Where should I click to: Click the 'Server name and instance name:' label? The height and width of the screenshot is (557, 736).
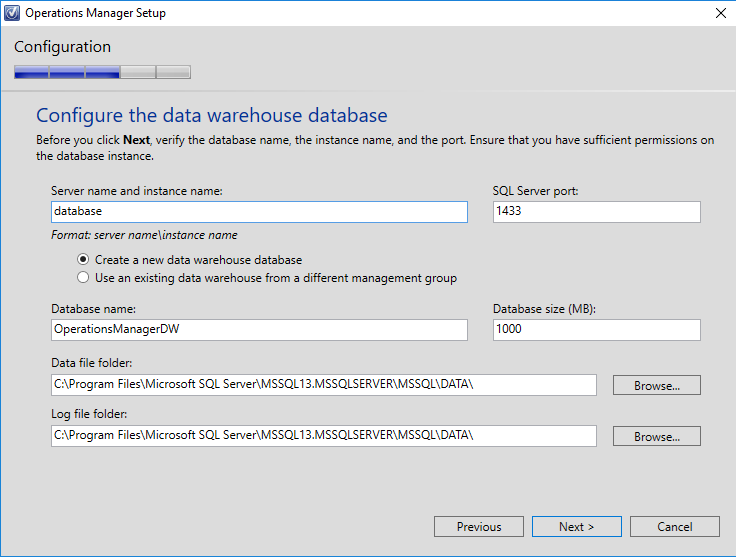point(137,191)
